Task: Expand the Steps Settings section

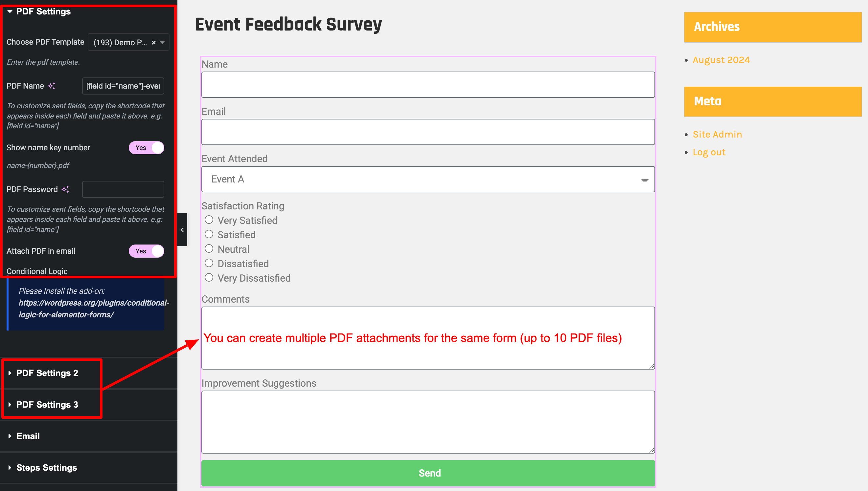Action: click(47, 468)
